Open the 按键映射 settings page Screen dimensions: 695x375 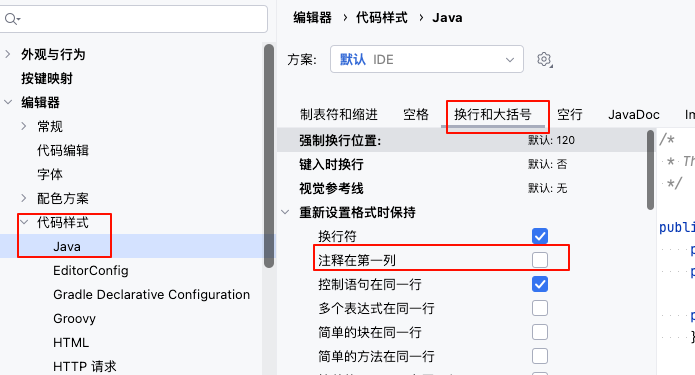point(47,78)
